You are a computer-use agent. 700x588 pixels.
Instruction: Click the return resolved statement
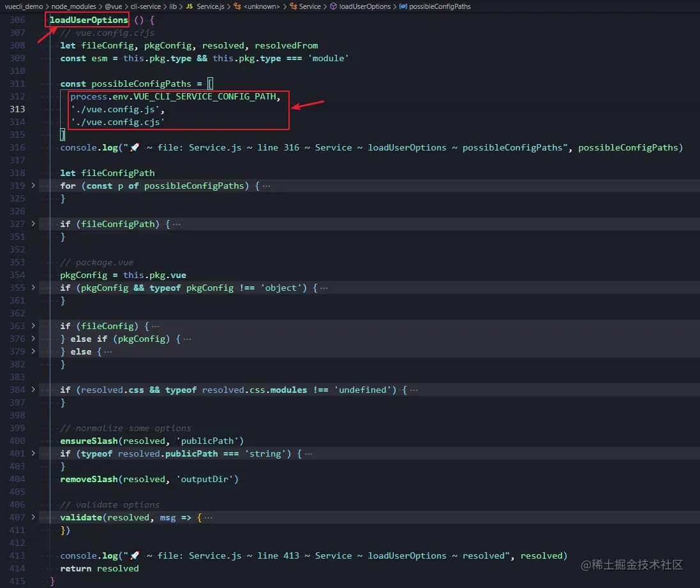tap(100, 568)
